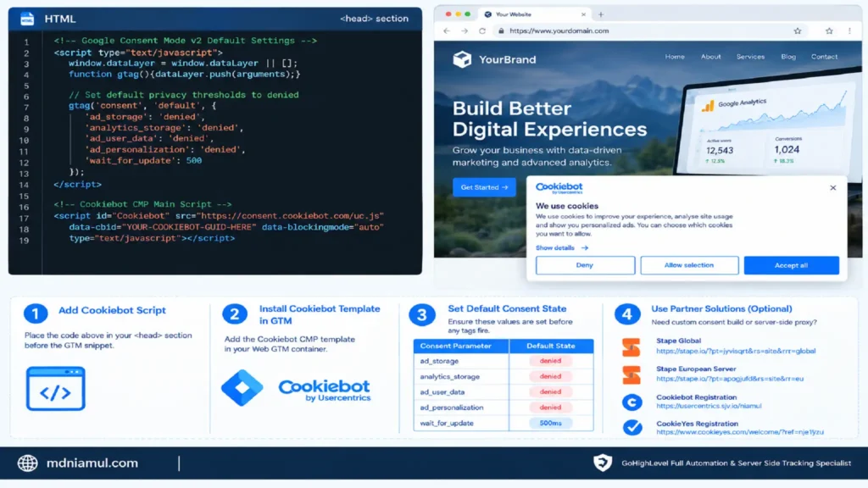Image resolution: width=868 pixels, height=488 pixels.
Task: Click Deny in the cookie dialog
Action: click(x=585, y=265)
